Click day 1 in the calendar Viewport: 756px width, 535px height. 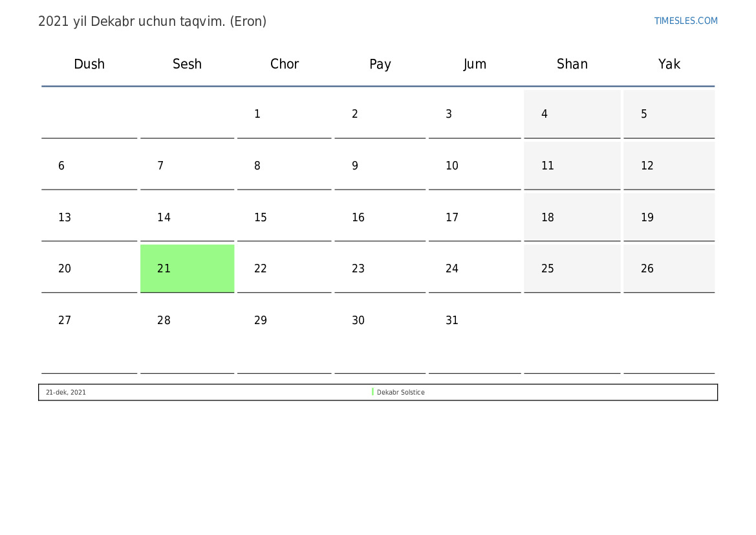coord(257,114)
